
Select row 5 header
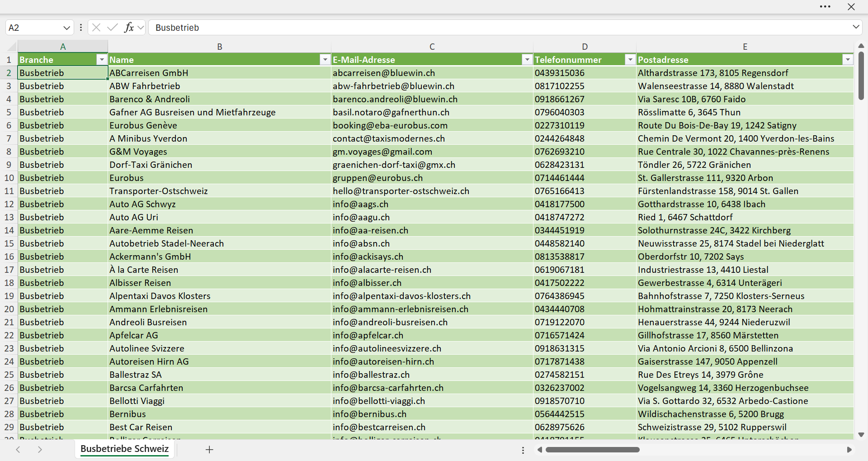(9, 112)
